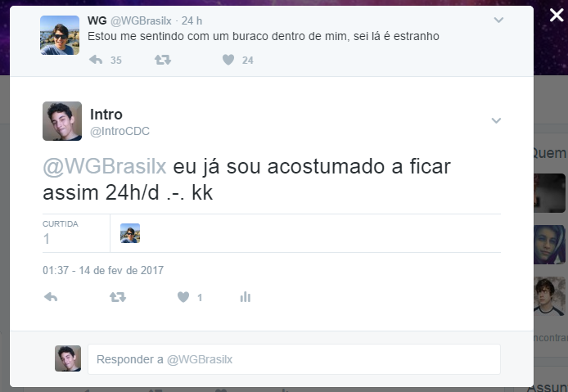
Task: Focus the Responder a @WGBrasilx reply box
Action: (294, 359)
